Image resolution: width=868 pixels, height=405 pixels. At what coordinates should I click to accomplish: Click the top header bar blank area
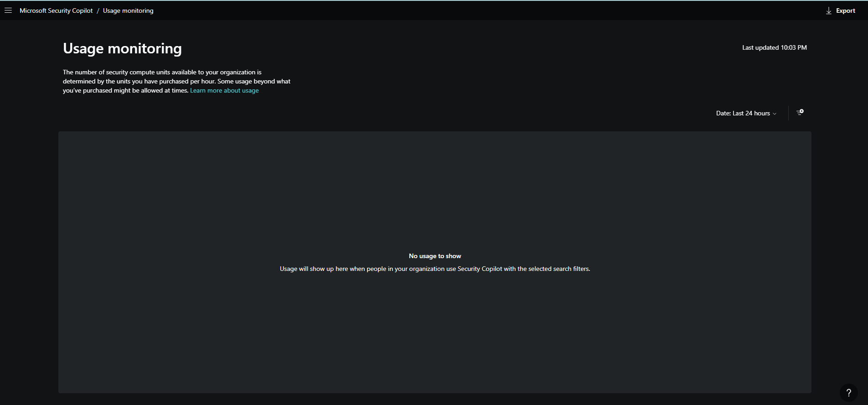[x=456, y=10]
